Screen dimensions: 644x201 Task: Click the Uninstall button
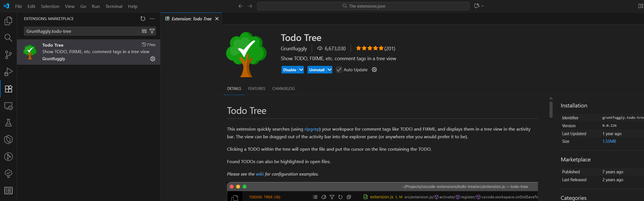click(x=317, y=70)
